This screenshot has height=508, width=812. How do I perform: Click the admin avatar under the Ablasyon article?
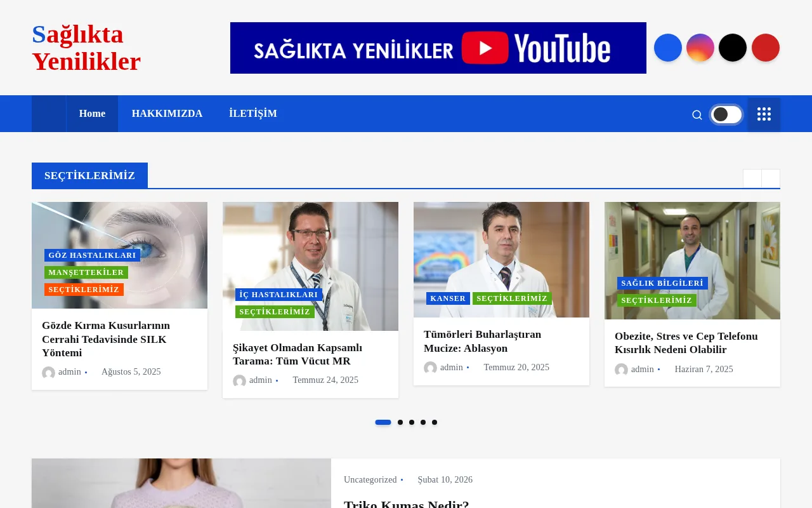pyautogui.click(x=430, y=368)
